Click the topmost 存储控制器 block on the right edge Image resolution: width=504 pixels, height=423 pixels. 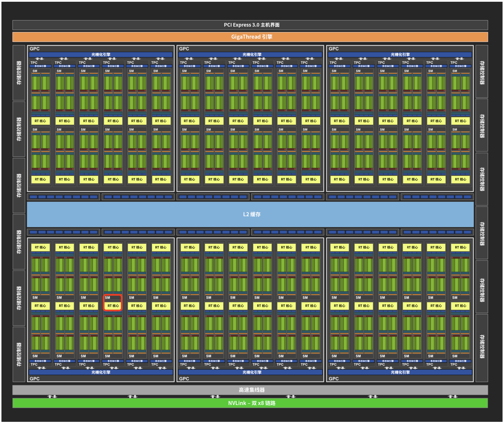(482, 71)
